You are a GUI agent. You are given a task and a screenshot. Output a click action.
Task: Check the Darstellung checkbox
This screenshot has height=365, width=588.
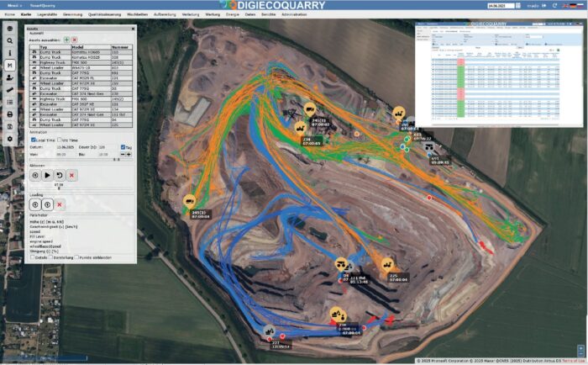click(x=50, y=257)
